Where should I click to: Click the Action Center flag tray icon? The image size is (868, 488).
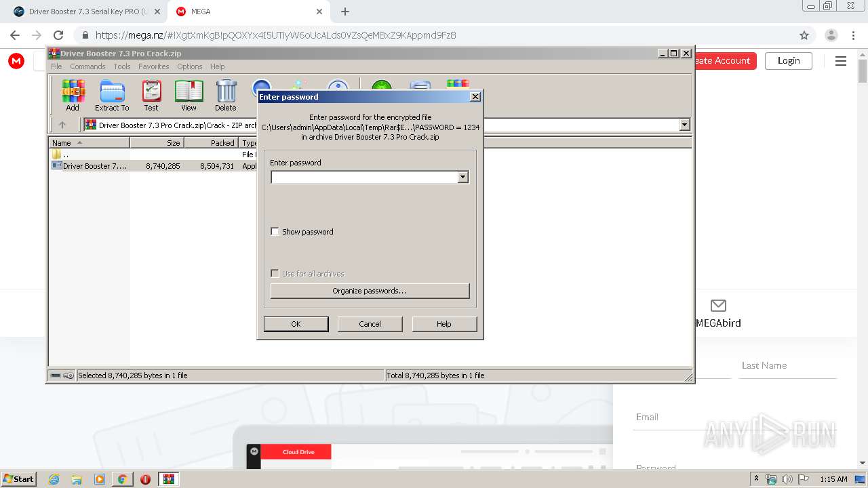(x=802, y=479)
